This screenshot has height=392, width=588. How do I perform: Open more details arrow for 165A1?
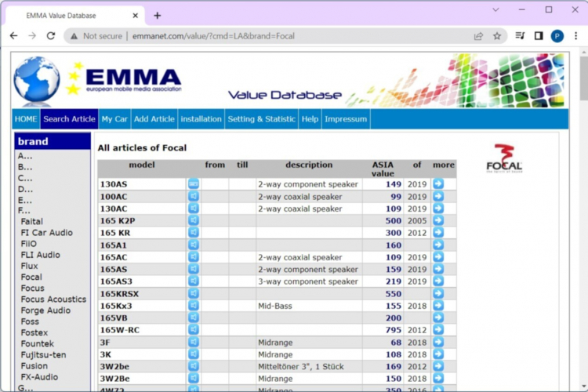tap(438, 245)
